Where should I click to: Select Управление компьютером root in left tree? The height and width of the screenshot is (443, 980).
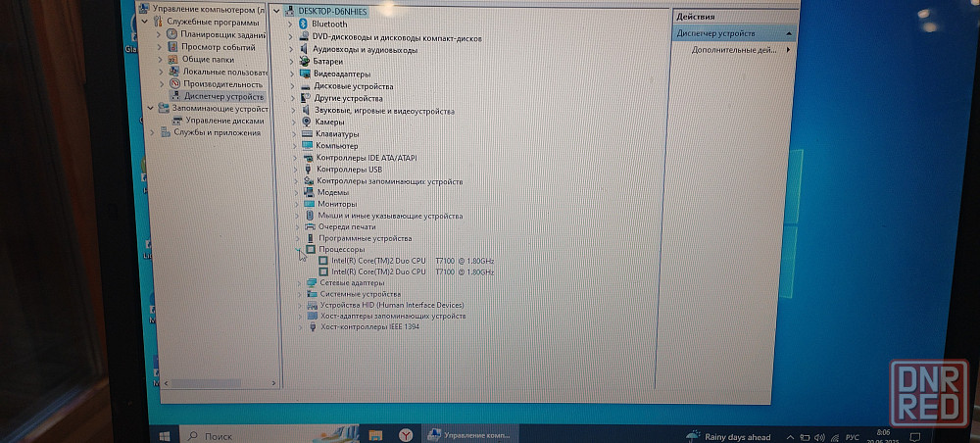(x=208, y=10)
